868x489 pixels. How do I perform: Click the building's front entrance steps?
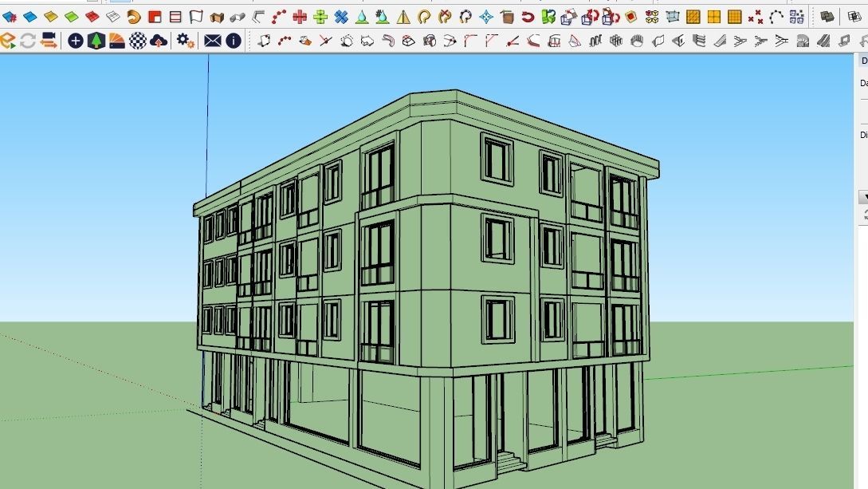[x=511, y=463]
